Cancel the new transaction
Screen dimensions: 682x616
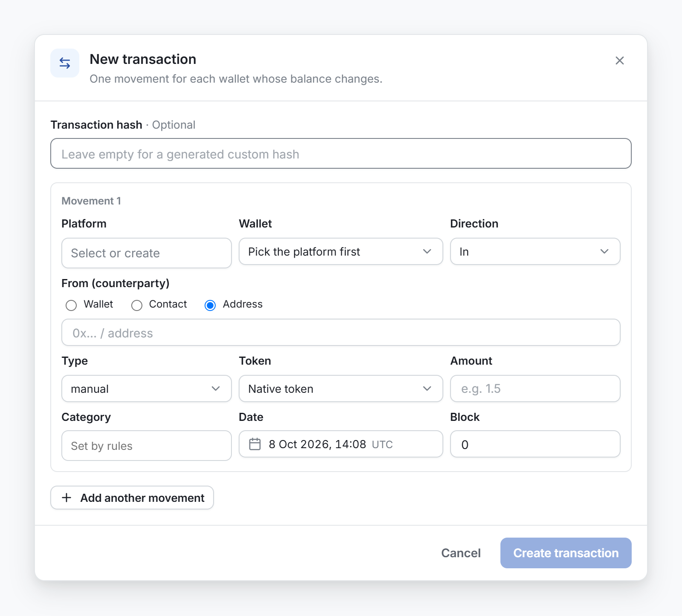point(461,553)
